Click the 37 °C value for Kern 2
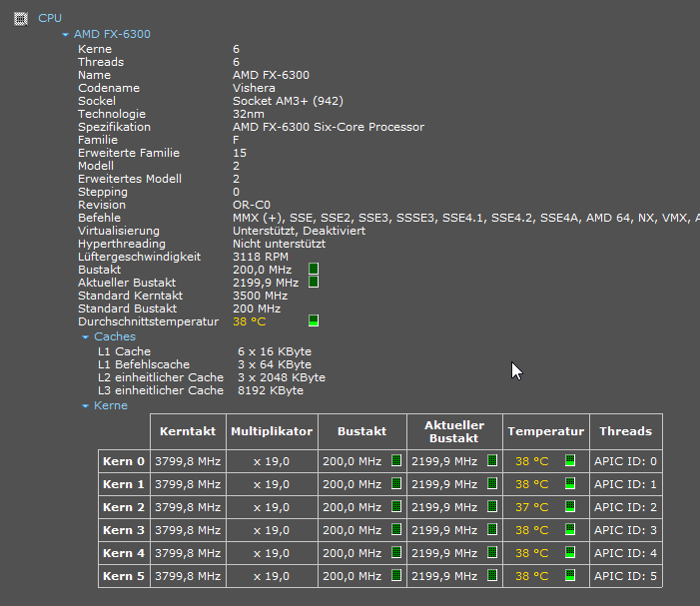Viewport: 700px width, 606px height. [531, 507]
